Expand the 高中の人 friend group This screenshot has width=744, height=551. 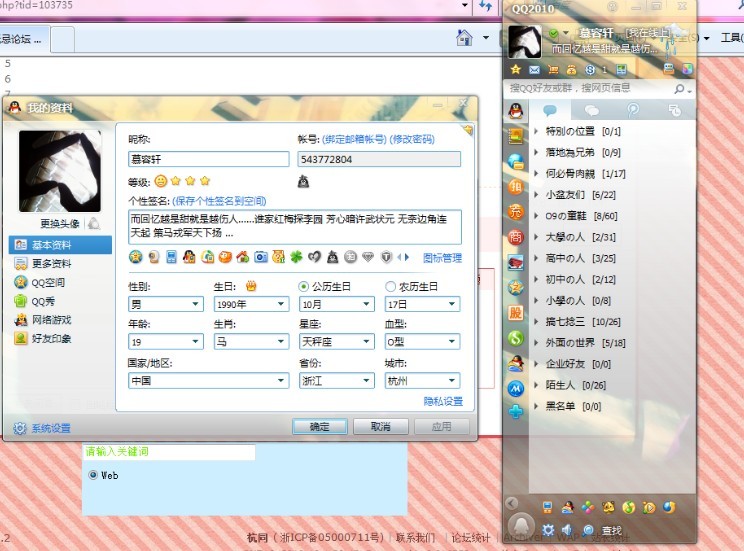click(x=536, y=258)
